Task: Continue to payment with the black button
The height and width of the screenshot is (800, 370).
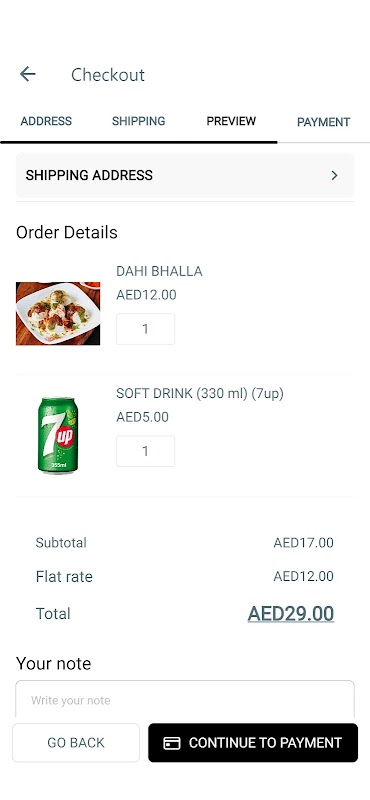Action: click(253, 743)
